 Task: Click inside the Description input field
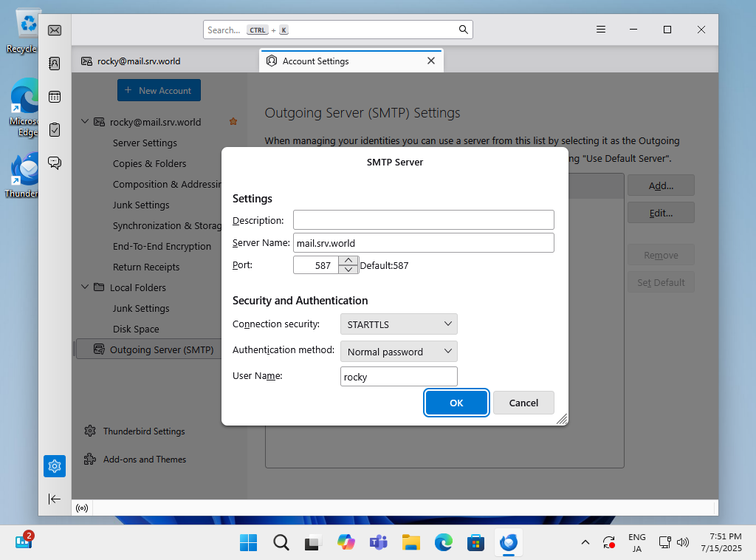coord(423,219)
